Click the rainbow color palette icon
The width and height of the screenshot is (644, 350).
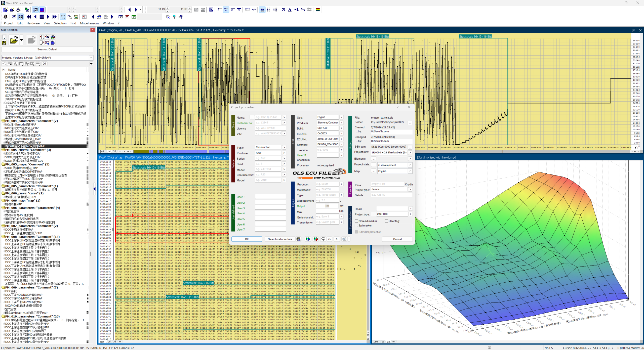tap(318, 10)
